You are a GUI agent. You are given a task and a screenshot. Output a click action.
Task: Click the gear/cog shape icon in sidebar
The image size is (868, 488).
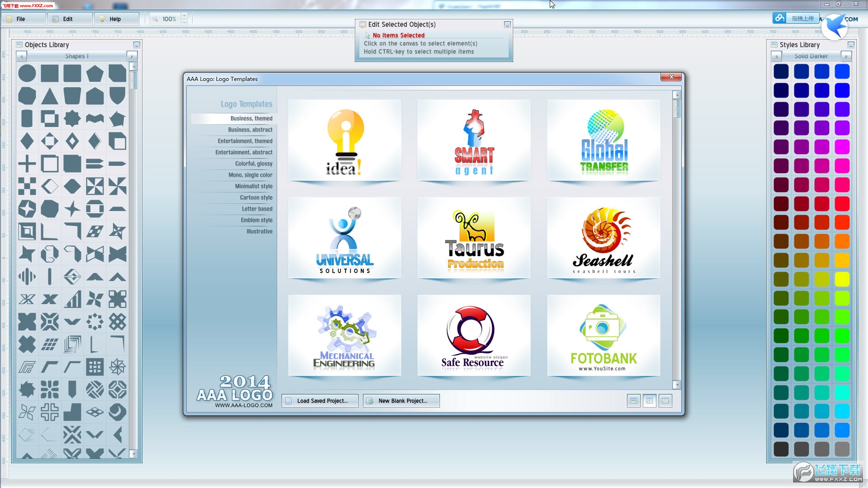[x=28, y=389]
